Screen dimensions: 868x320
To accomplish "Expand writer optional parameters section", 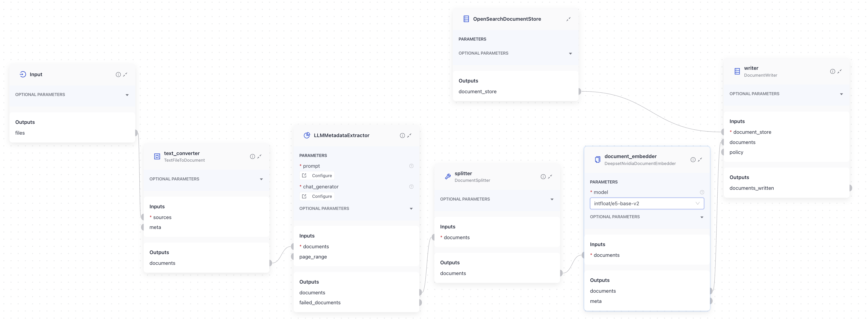I will click(x=841, y=94).
